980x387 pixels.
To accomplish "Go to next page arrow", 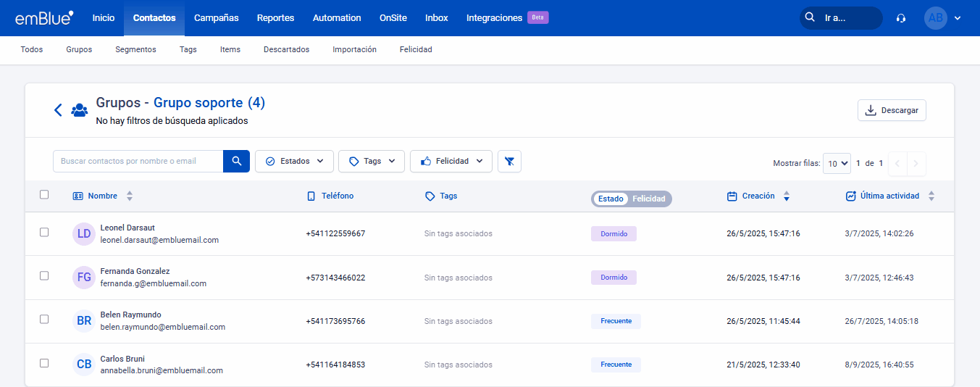I will tap(916, 164).
